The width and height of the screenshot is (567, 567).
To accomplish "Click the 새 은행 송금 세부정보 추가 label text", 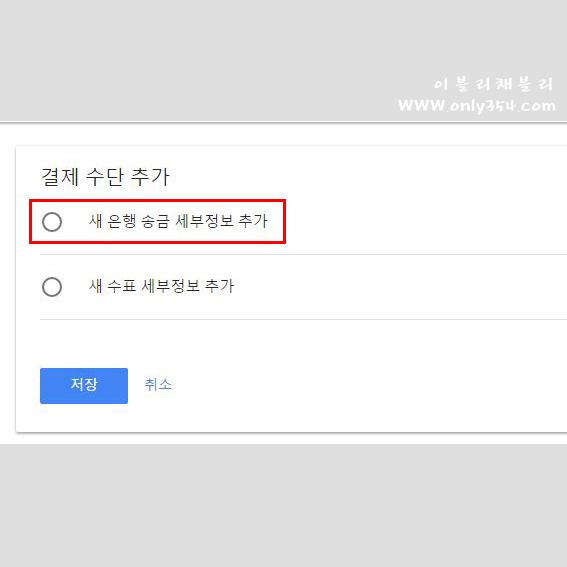I will [x=178, y=221].
